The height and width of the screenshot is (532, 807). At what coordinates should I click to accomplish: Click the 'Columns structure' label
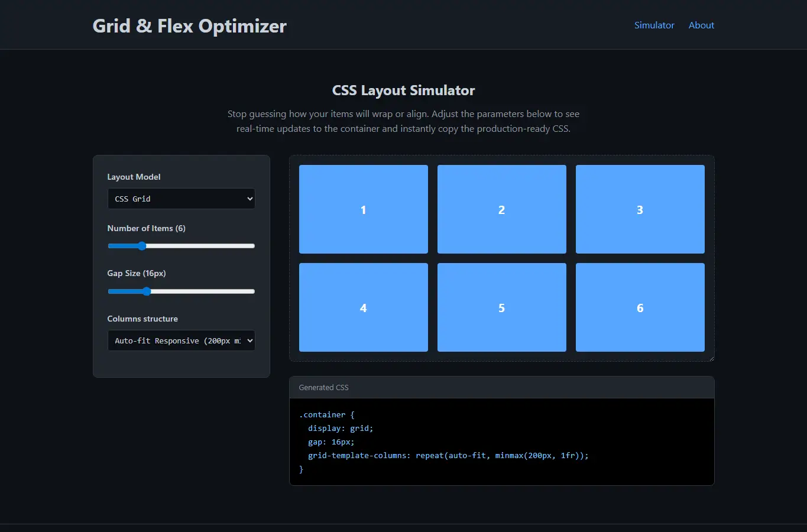tap(142, 319)
